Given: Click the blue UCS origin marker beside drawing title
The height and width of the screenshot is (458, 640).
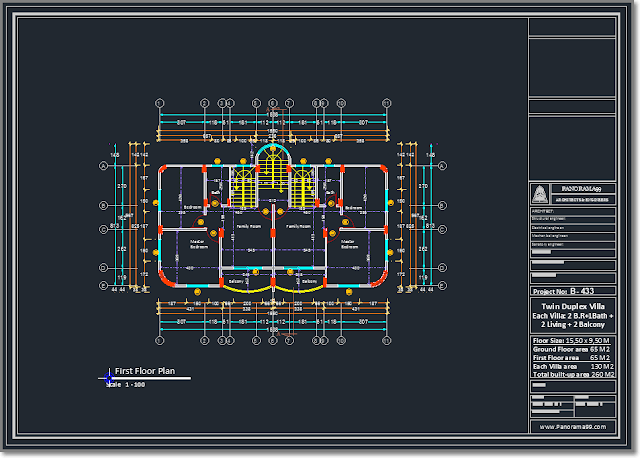Looking at the screenshot, I should click(109, 378).
